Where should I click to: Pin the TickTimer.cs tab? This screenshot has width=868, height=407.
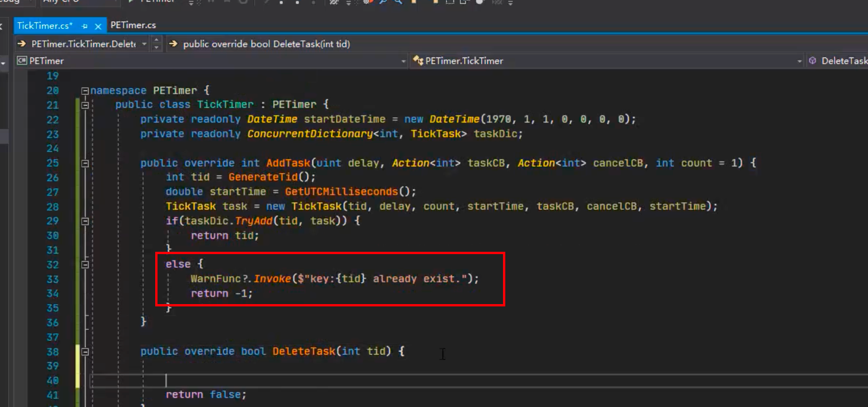85,26
